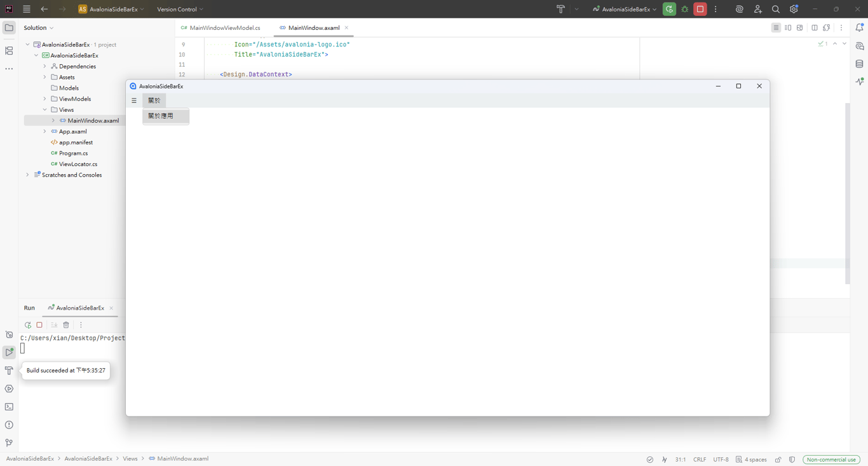Image resolution: width=868 pixels, height=466 pixels.
Task: Change the CRLF line separator setting
Action: [x=700, y=460]
